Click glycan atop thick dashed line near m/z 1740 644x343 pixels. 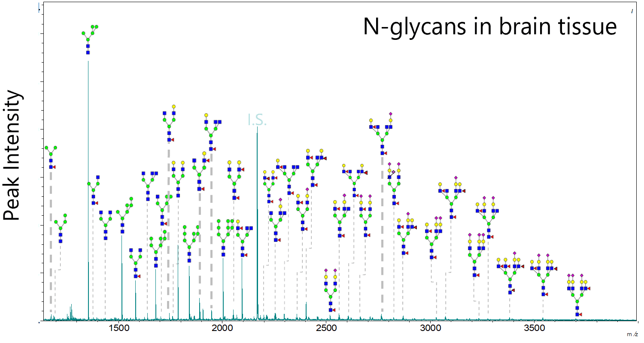(x=169, y=123)
